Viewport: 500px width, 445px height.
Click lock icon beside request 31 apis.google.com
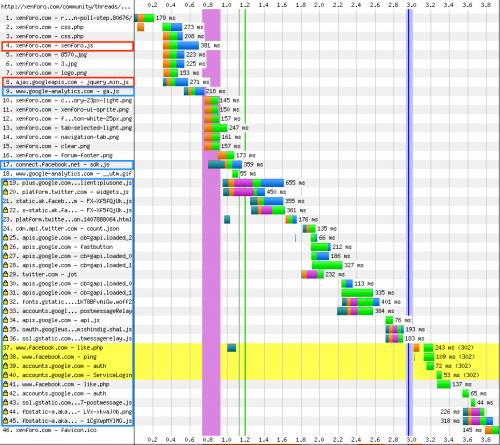pos(5,293)
